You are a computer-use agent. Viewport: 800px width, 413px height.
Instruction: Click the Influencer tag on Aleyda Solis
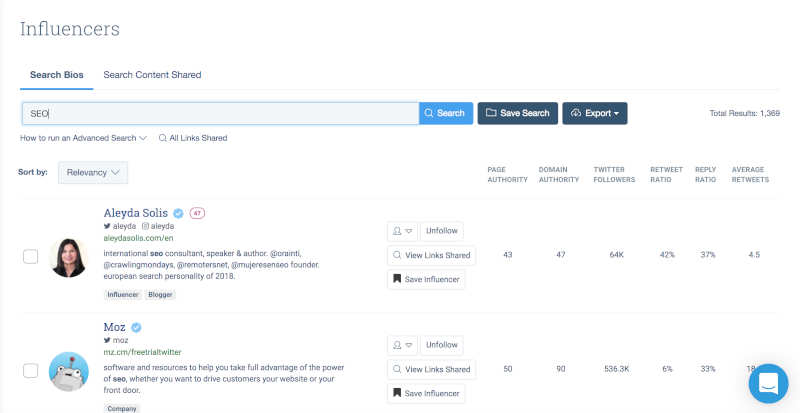pyautogui.click(x=123, y=295)
